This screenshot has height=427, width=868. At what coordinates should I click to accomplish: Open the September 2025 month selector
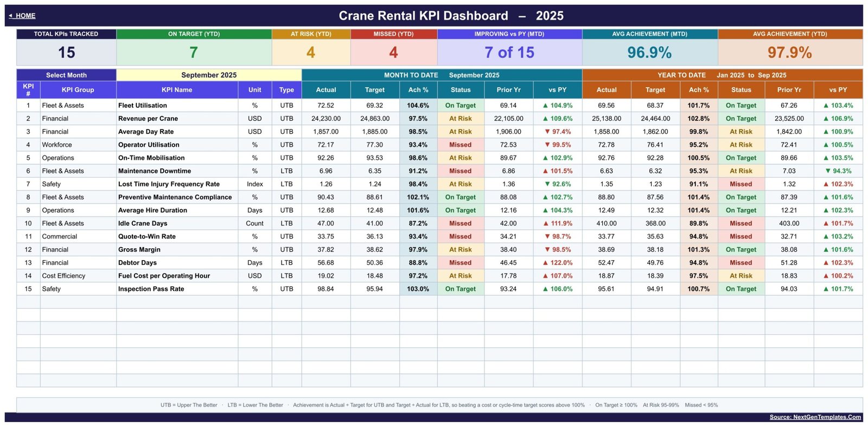[209, 75]
